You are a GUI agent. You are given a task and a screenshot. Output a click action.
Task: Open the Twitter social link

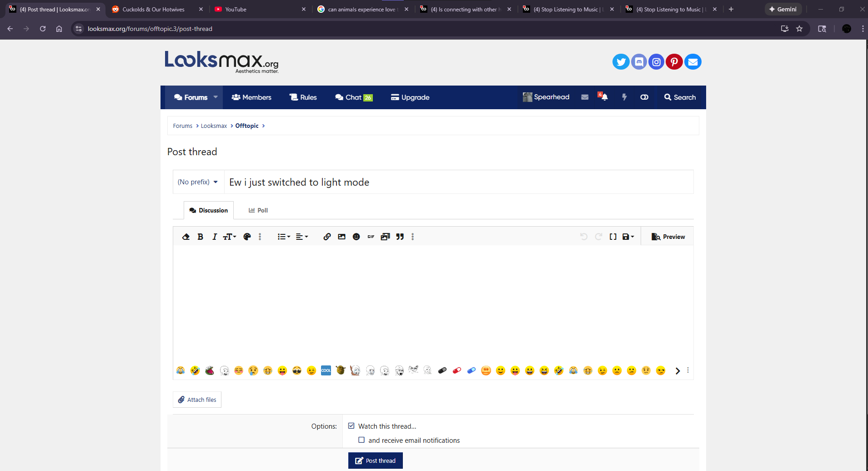621,62
